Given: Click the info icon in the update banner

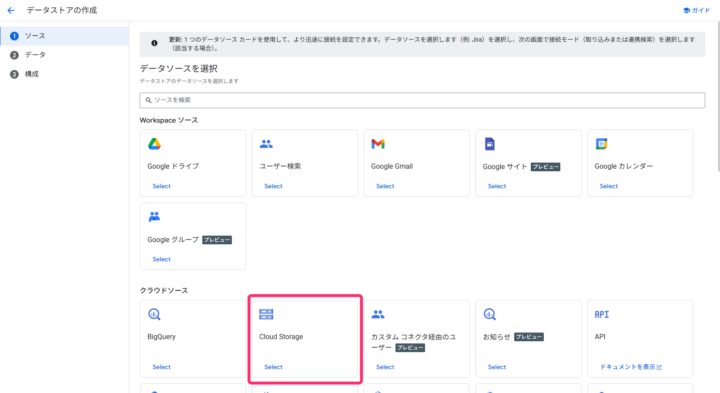Looking at the screenshot, I should coord(154,43).
